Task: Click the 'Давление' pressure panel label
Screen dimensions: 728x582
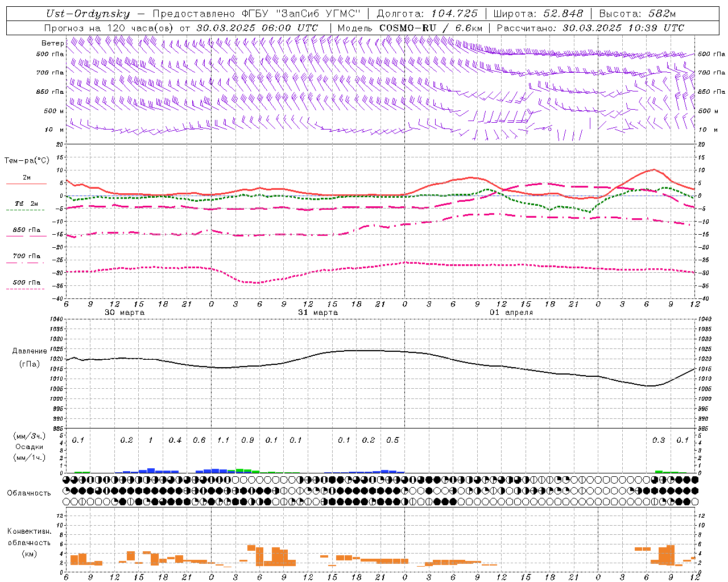Action: 30,351
